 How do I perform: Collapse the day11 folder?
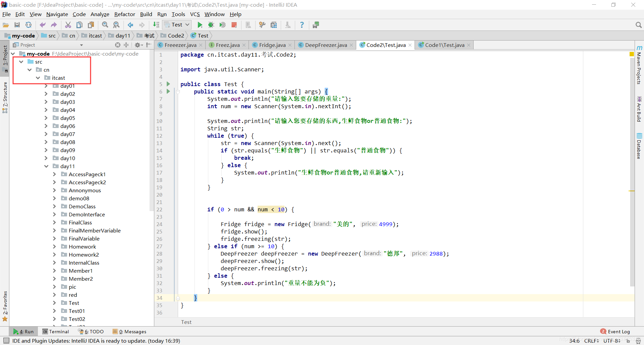[46, 166]
